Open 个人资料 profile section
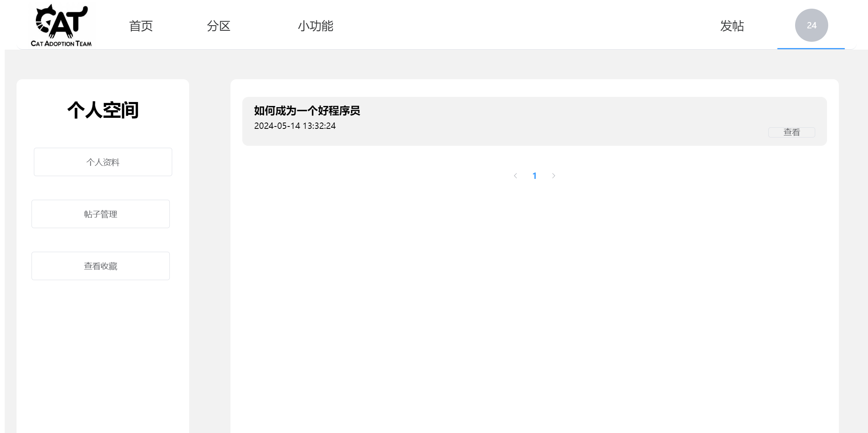868x433 pixels. 103,162
